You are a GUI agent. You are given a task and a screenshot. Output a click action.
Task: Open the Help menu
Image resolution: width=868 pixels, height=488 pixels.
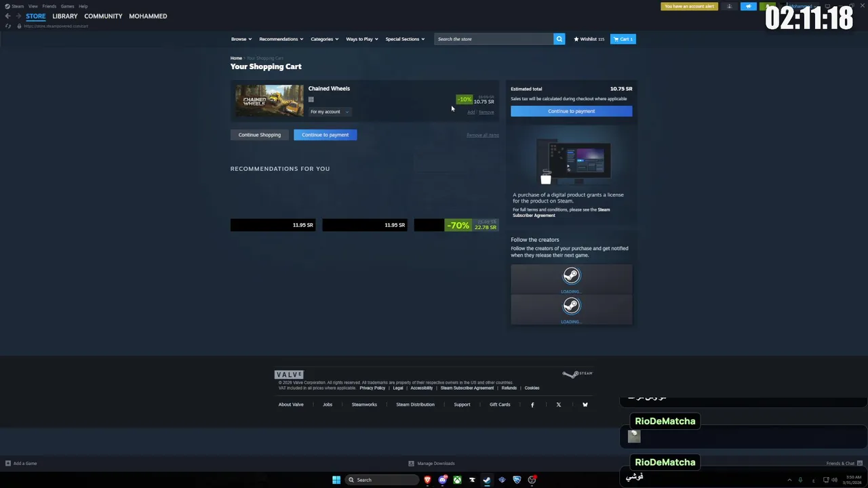83,6
